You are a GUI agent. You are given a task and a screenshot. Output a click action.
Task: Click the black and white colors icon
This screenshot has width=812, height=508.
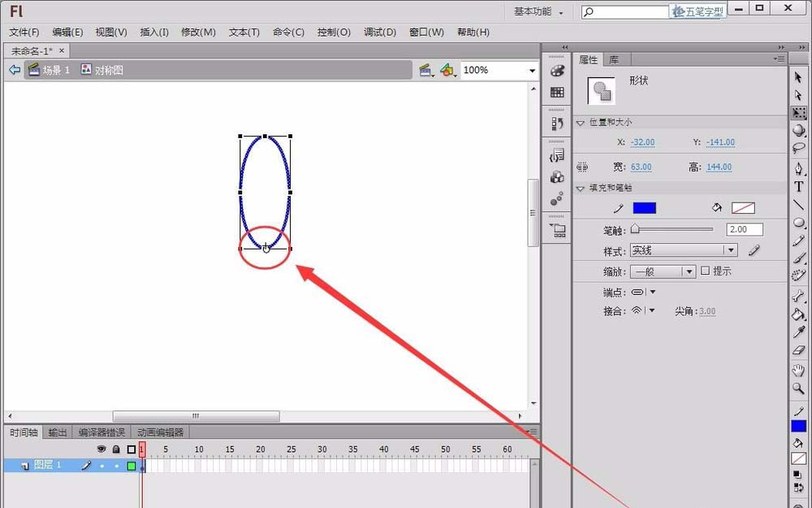point(798,475)
